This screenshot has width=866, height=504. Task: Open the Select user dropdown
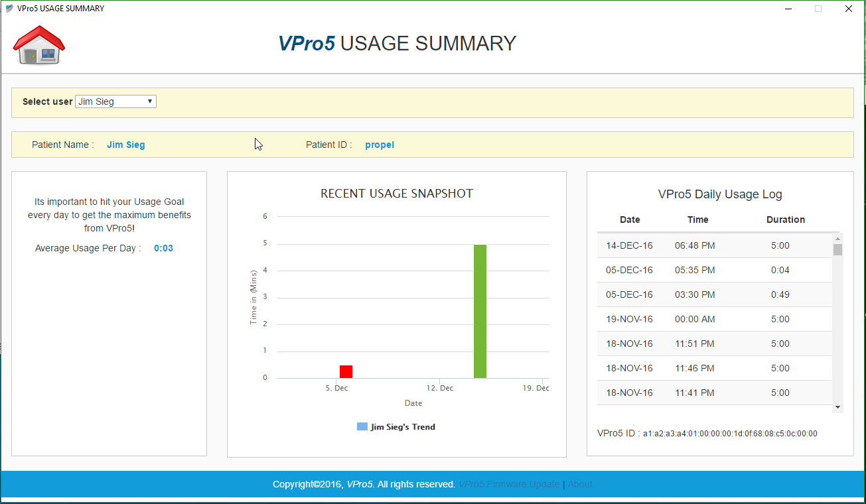(116, 101)
